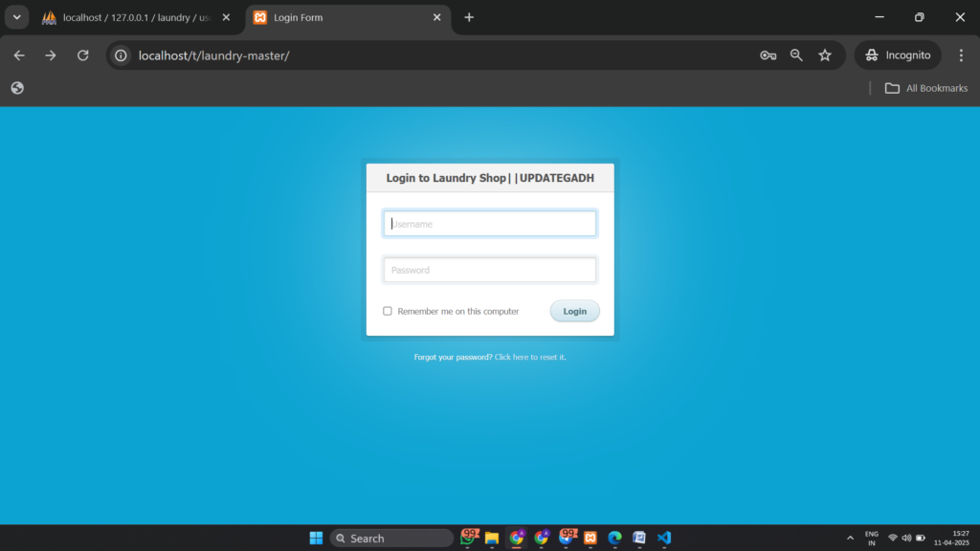Open Visual Studio Code from taskbar
The image size is (980, 551).
coord(664,538)
